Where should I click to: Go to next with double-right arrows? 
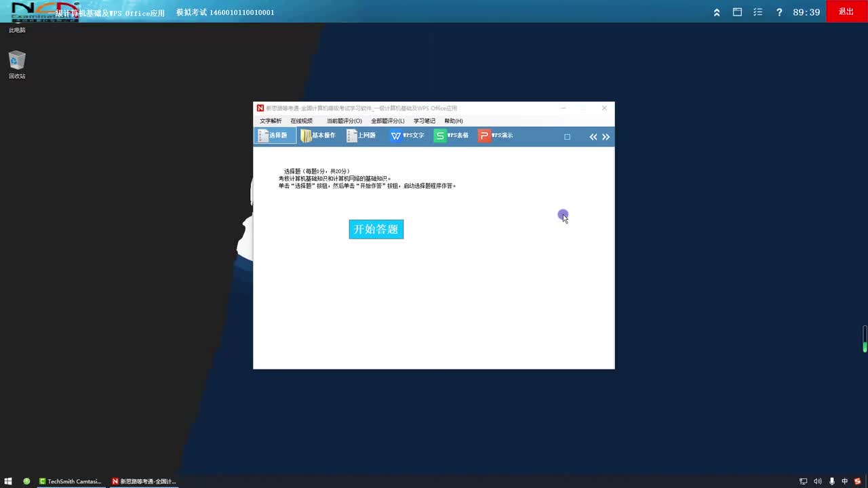[606, 137]
